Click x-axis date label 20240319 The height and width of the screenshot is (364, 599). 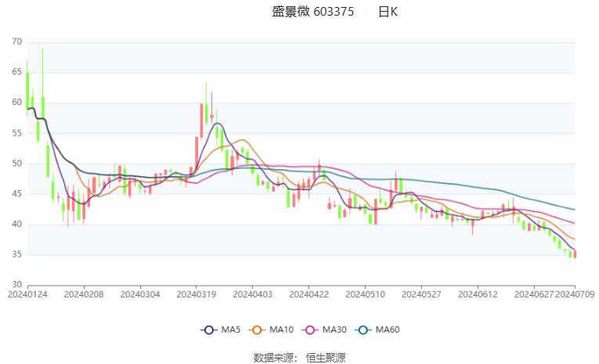(x=197, y=294)
